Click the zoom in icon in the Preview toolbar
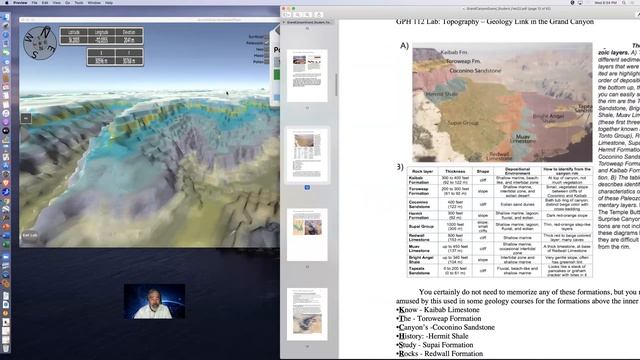This screenshot has width=640, height=360. [307, 15]
